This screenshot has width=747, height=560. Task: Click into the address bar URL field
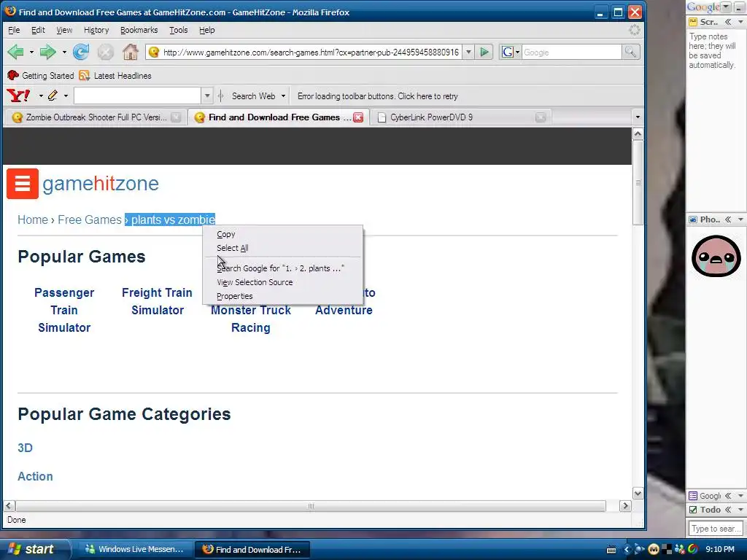coord(311,52)
